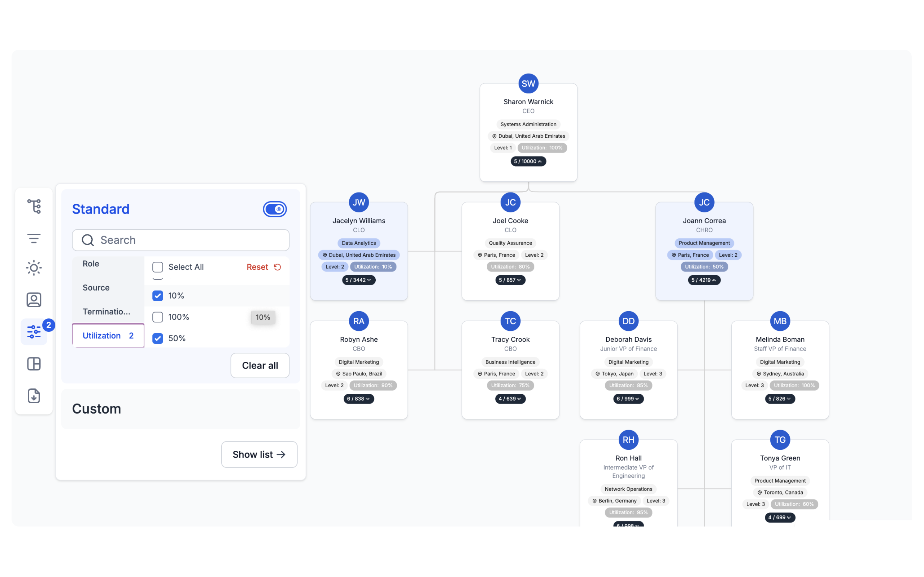Uncheck the 50% utilization checkbox
This screenshot has height=577, width=924.
[158, 338]
